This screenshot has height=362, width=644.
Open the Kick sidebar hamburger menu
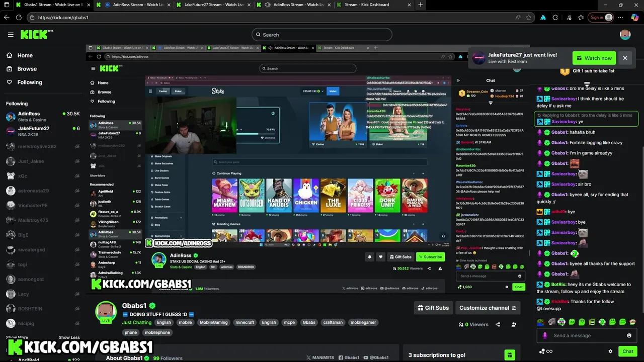click(x=11, y=35)
